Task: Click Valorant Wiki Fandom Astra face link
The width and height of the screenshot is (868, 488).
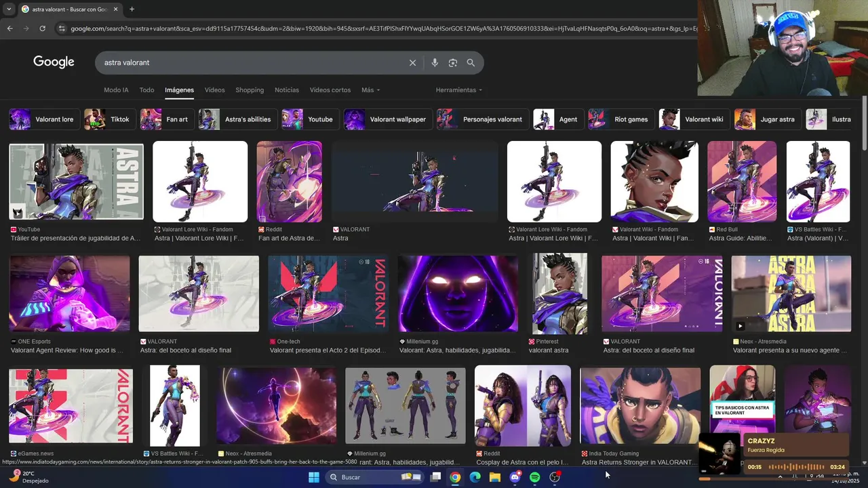Action: click(x=653, y=239)
